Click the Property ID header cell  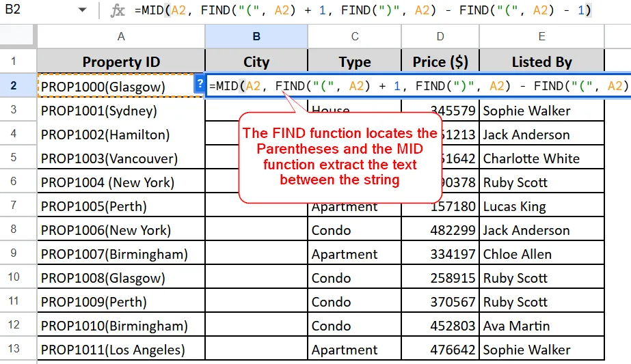121,61
